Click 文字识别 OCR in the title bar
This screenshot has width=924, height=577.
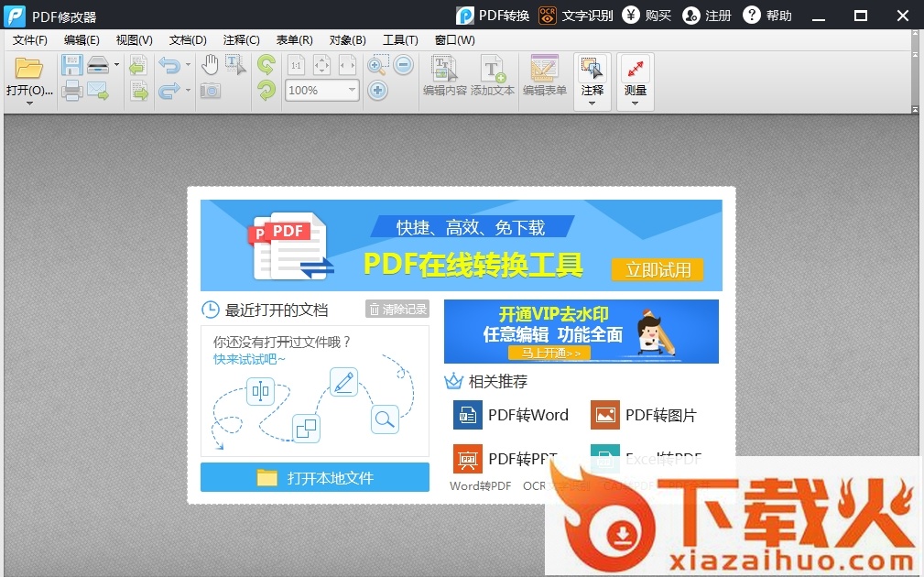[x=576, y=16]
